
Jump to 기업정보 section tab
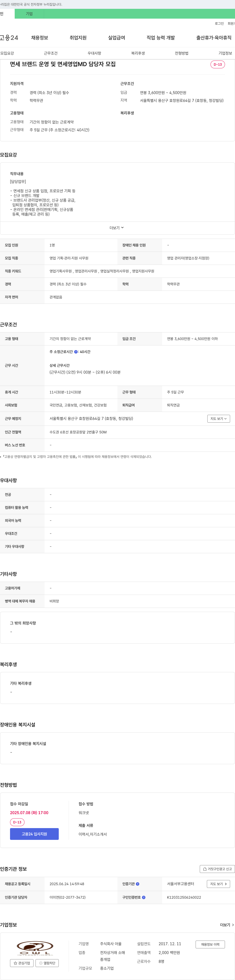[225, 53]
